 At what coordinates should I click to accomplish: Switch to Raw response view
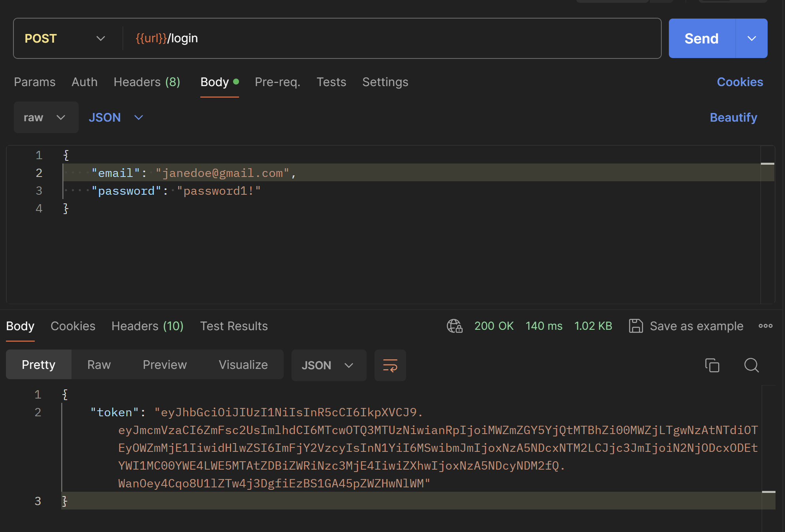pyautogui.click(x=99, y=365)
